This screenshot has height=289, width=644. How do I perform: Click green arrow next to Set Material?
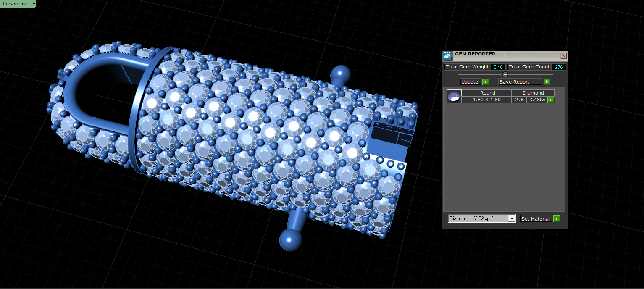coord(557,219)
